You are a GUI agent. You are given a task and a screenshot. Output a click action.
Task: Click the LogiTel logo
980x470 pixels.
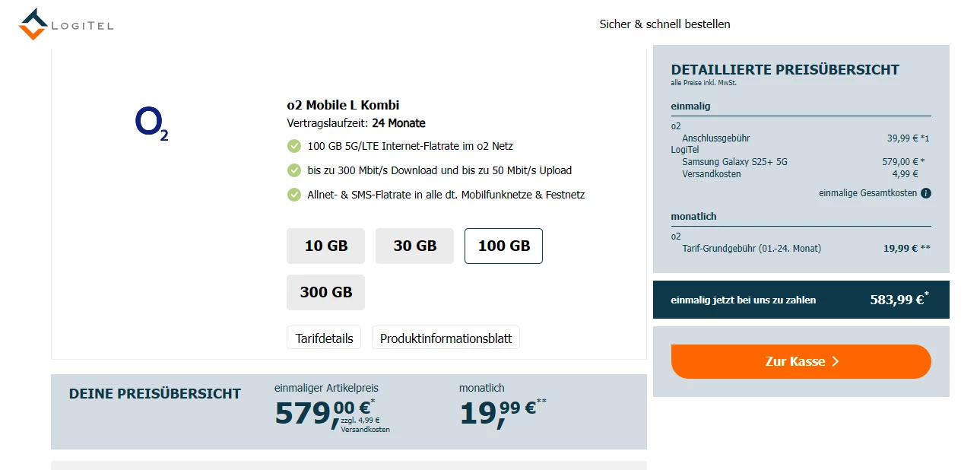point(66,24)
